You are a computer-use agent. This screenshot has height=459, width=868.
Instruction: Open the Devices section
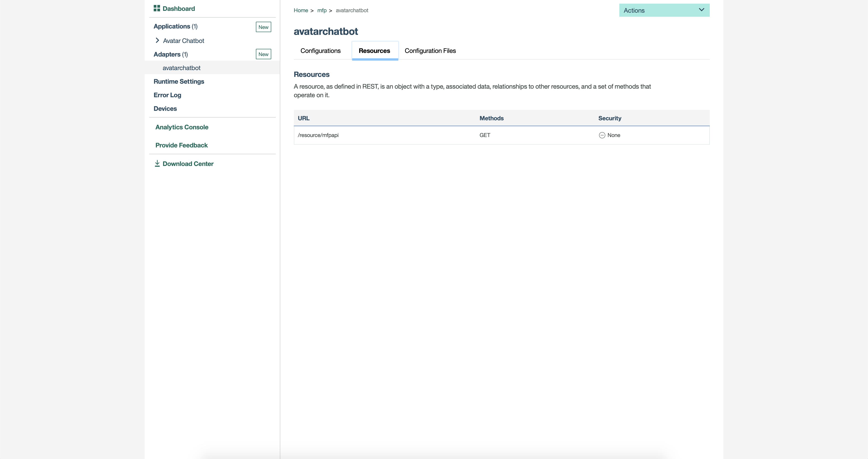pos(165,109)
